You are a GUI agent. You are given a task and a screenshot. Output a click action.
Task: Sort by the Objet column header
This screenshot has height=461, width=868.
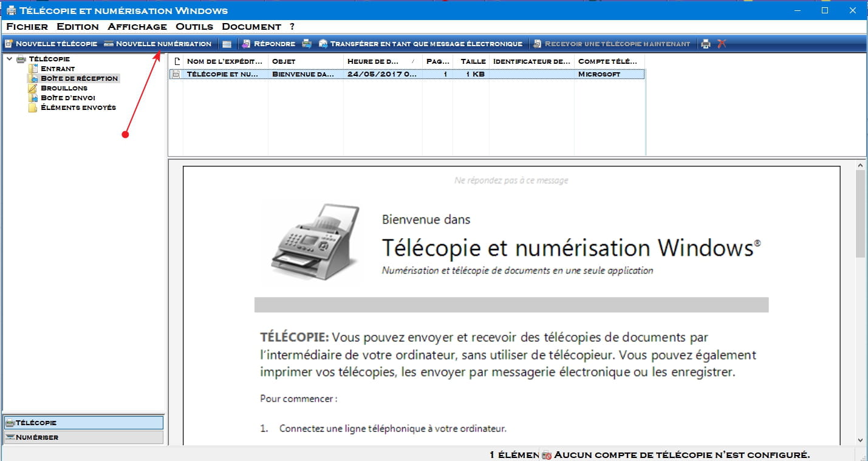(306, 61)
